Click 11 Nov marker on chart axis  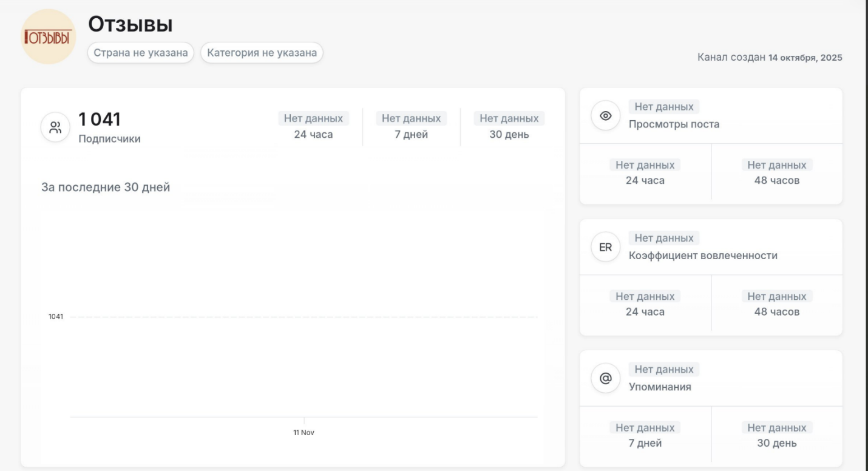click(303, 432)
